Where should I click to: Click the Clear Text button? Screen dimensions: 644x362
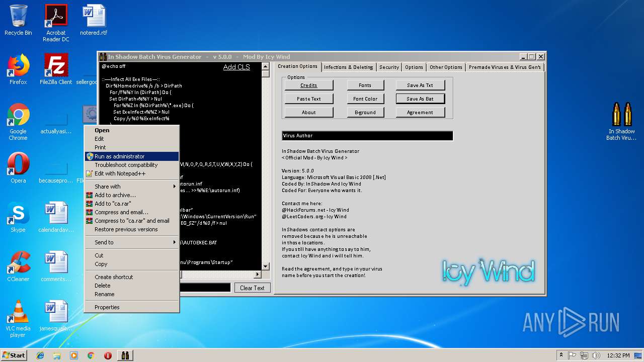(252, 288)
